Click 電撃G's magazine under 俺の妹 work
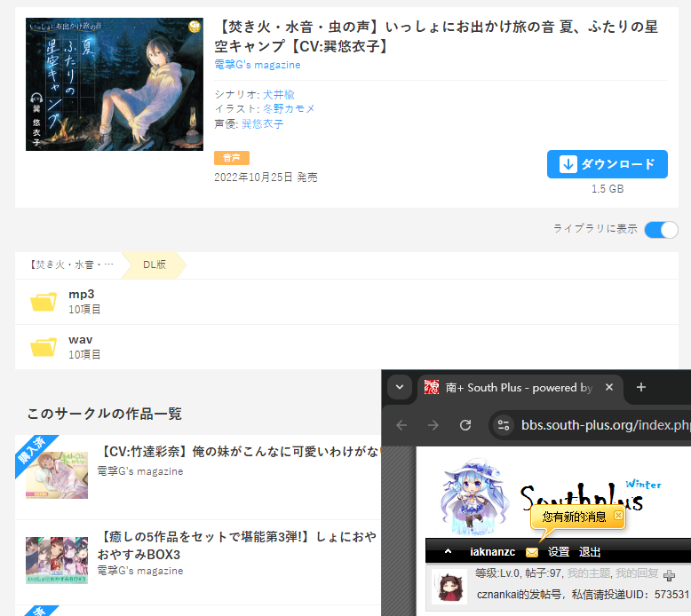 coord(140,471)
